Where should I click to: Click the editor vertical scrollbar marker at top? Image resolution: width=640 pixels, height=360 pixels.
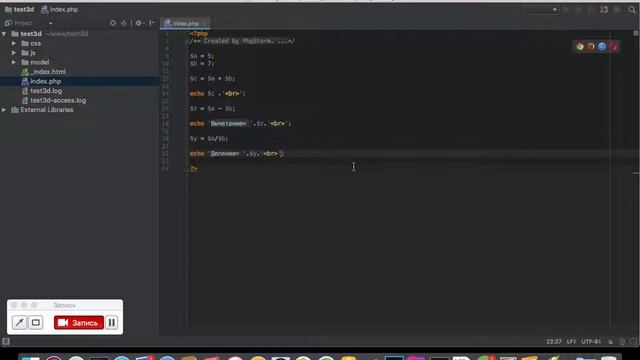636,33
